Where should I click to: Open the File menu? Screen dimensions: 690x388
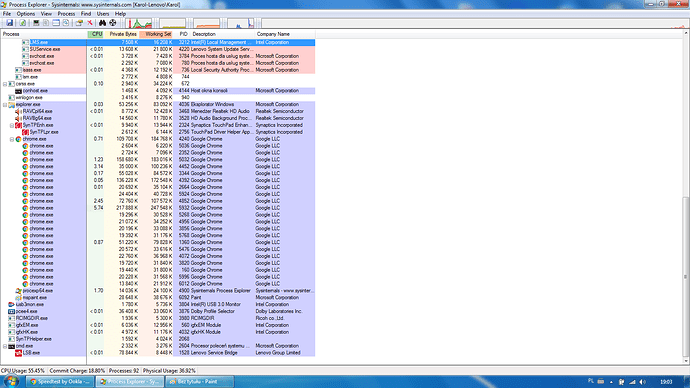(x=7, y=14)
